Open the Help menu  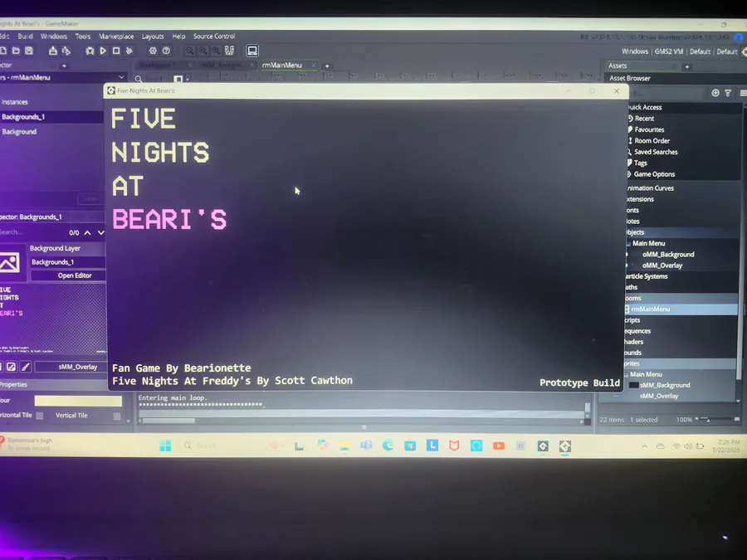coord(178,37)
